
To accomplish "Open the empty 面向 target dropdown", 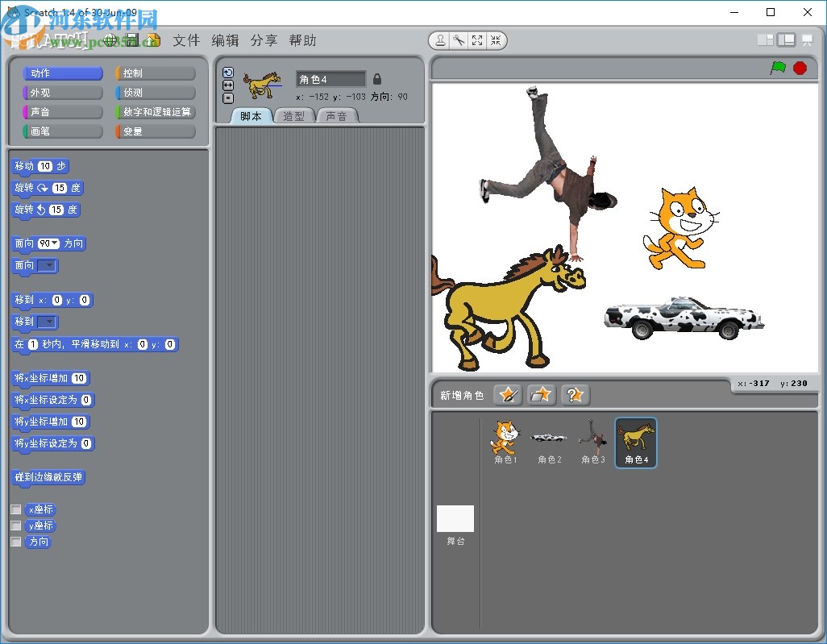I will click(x=48, y=266).
